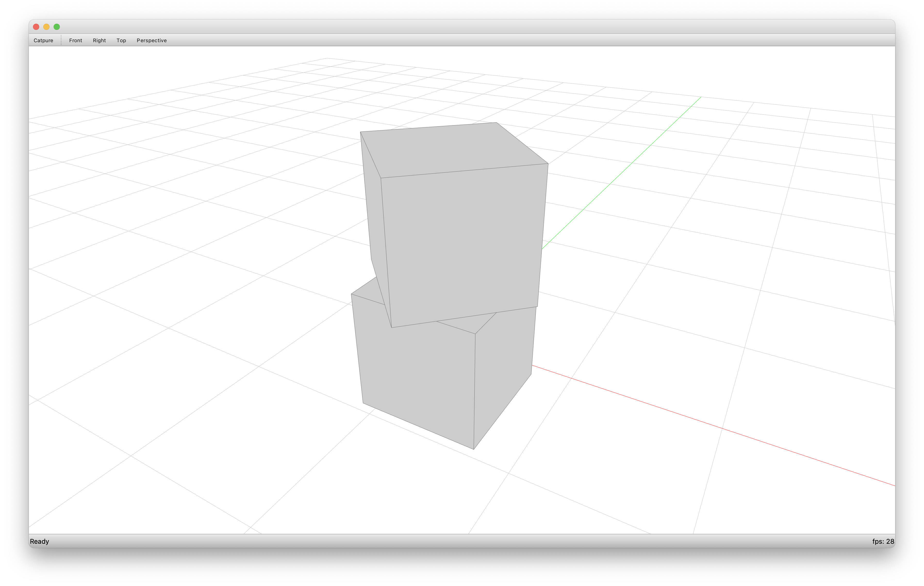Screen dimensions: 924x586
Task: Click the red close window button
Action: (36, 27)
